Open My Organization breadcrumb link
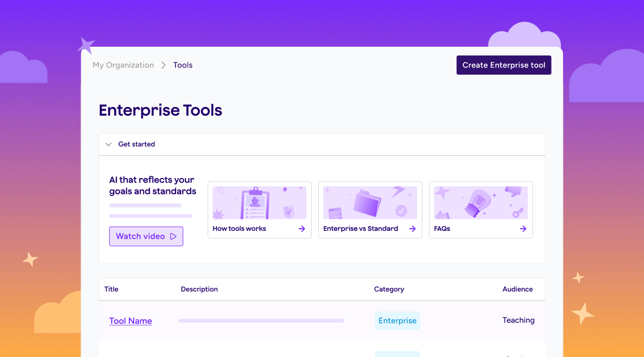644x357 pixels. [123, 65]
